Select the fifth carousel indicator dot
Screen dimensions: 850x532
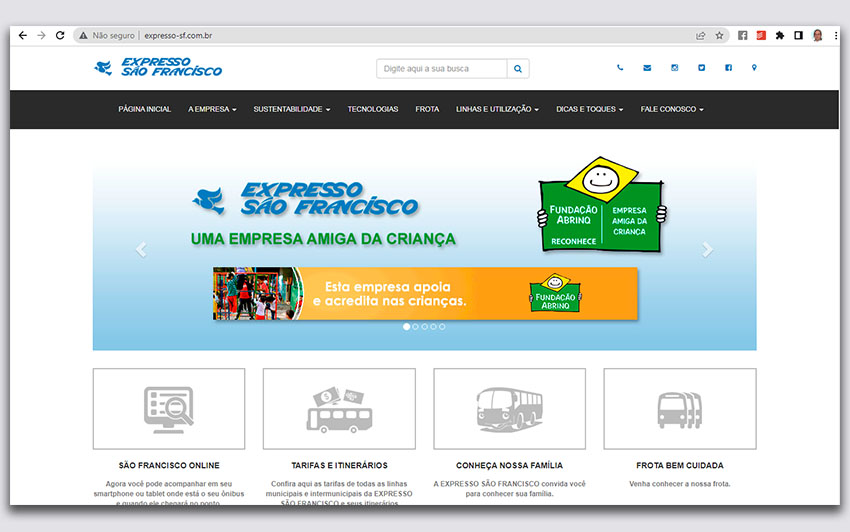click(x=442, y=326)
